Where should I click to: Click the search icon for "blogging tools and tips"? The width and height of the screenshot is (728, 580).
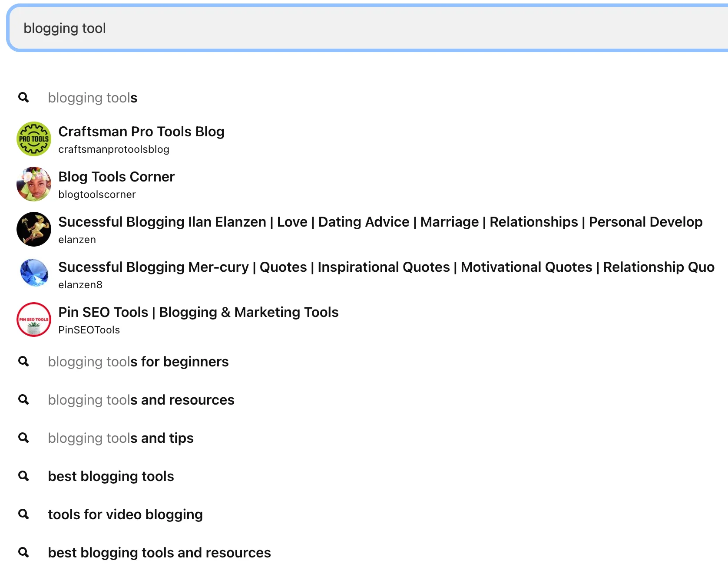24,438
